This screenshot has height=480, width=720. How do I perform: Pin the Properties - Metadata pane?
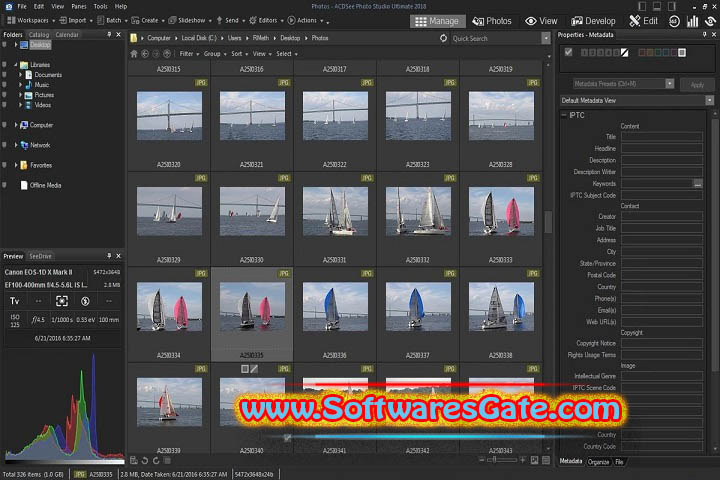pyautogui.click(x=704, y=34)
